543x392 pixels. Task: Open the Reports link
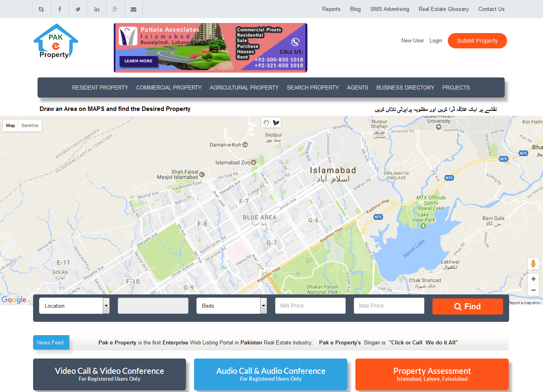[331, 9]
